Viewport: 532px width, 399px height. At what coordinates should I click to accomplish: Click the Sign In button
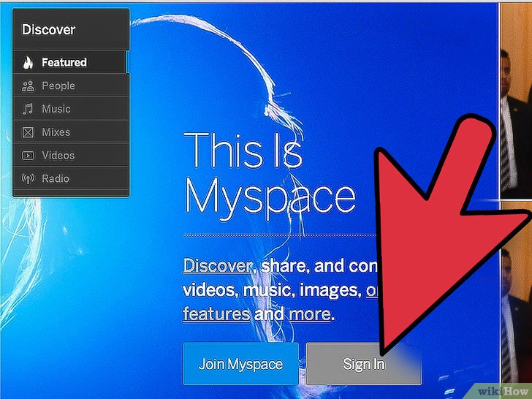point(363,364)
